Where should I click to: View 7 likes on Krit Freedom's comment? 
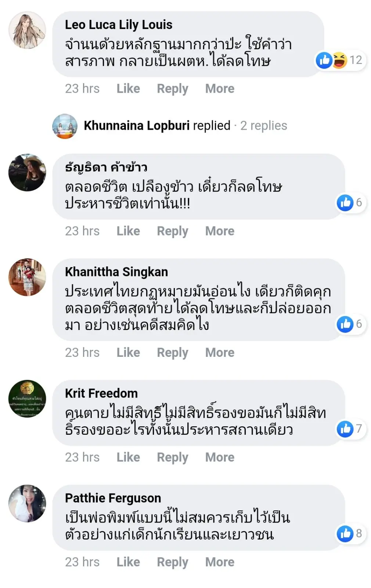tap(350, 429)
